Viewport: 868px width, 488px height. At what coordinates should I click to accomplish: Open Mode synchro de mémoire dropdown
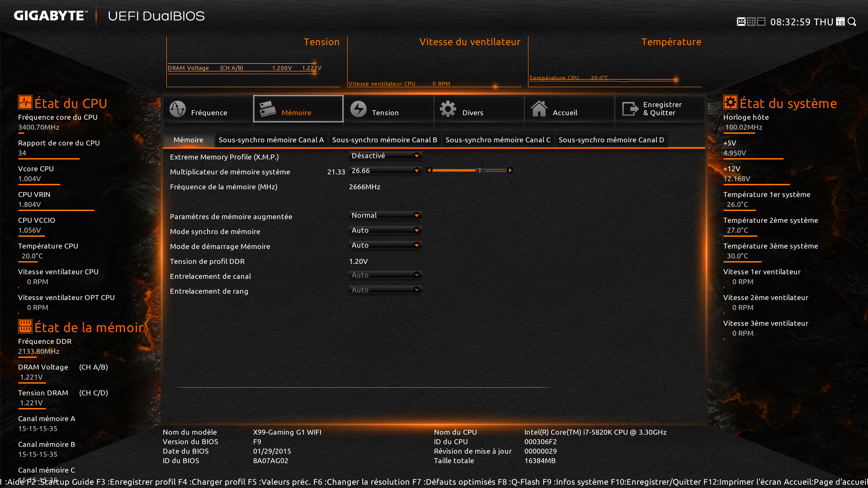[x=386, y=230]
